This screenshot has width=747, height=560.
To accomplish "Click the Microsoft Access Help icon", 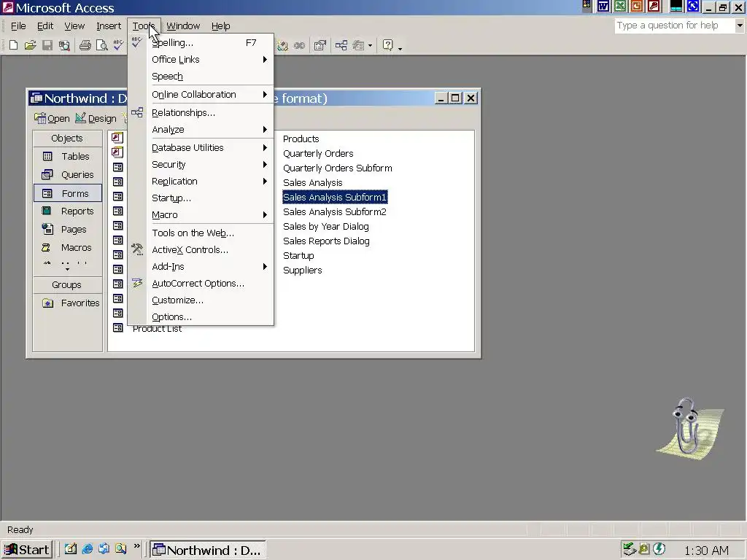I will 388,45.
